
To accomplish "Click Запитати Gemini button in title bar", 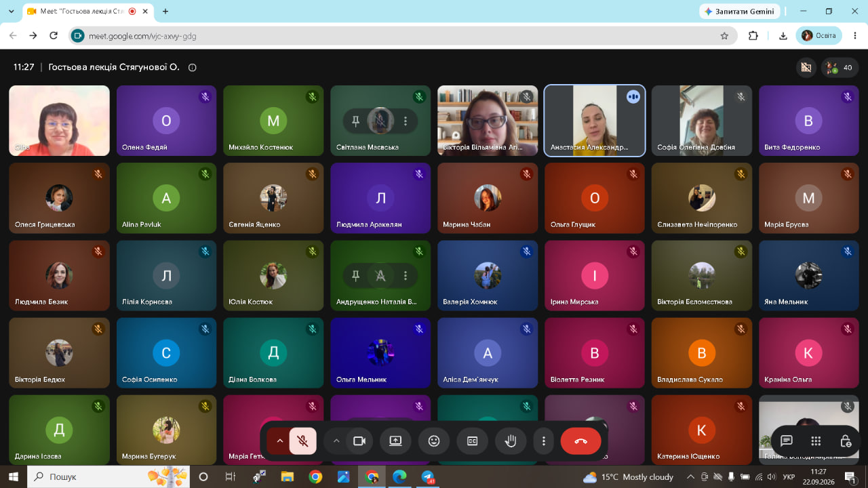I will tap(739, 12).
